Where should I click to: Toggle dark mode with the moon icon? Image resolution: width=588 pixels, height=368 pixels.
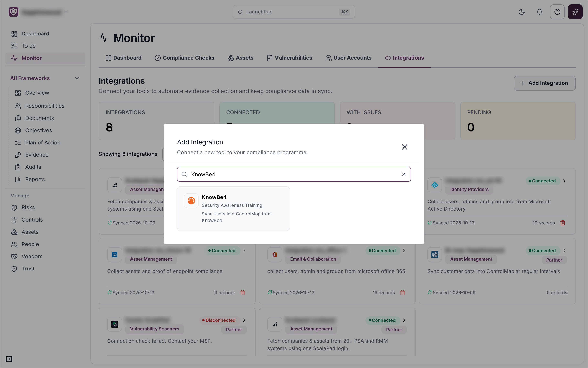pos(521,12)
